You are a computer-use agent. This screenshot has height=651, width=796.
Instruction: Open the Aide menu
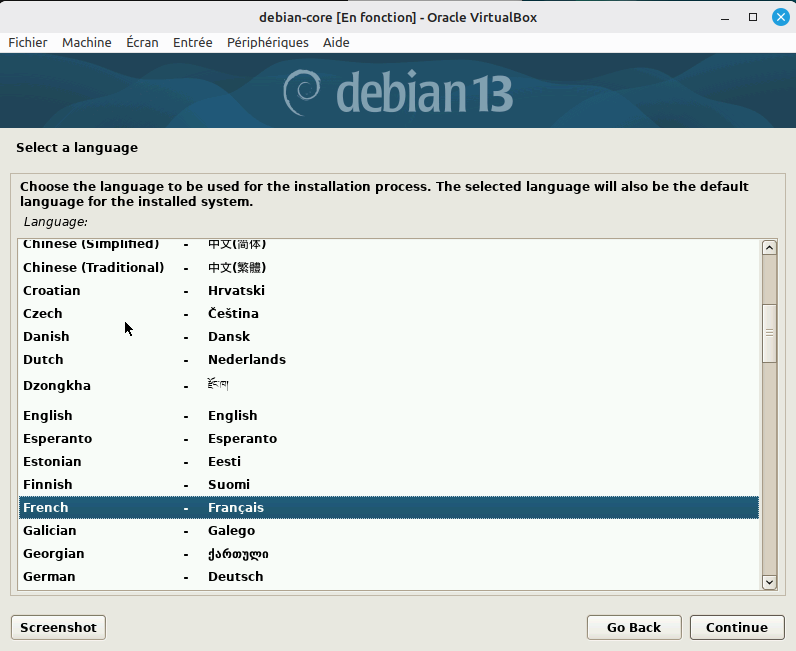[336, 42]
